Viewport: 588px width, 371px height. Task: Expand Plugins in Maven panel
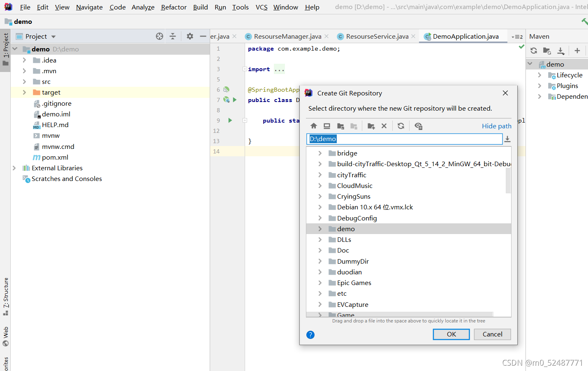point(539,86)
